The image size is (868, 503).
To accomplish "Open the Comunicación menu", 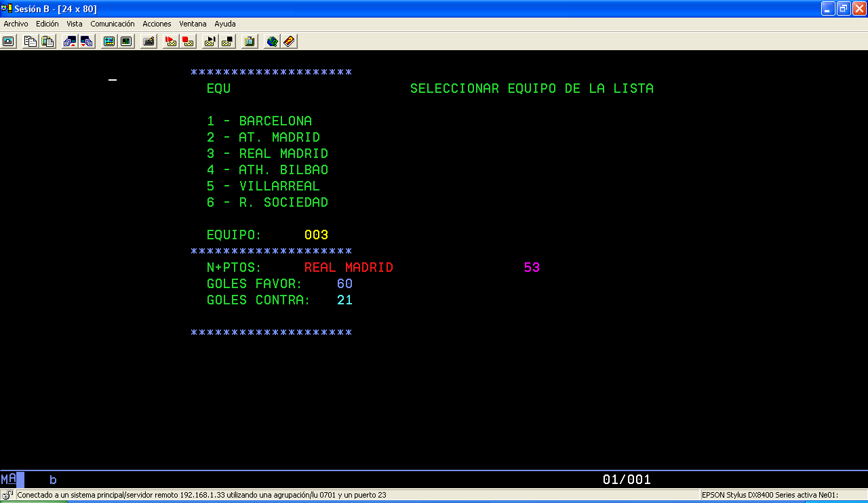I will (x=113, y=23).
